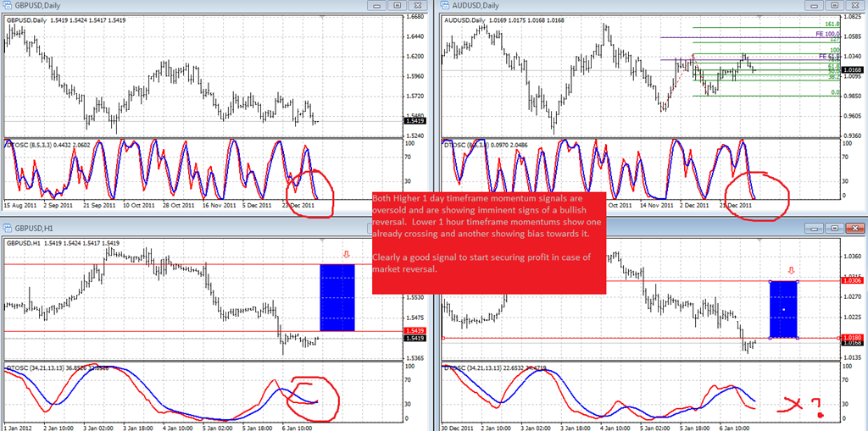Maximize the GBPUSD,Daily chart window

[397, 6]
